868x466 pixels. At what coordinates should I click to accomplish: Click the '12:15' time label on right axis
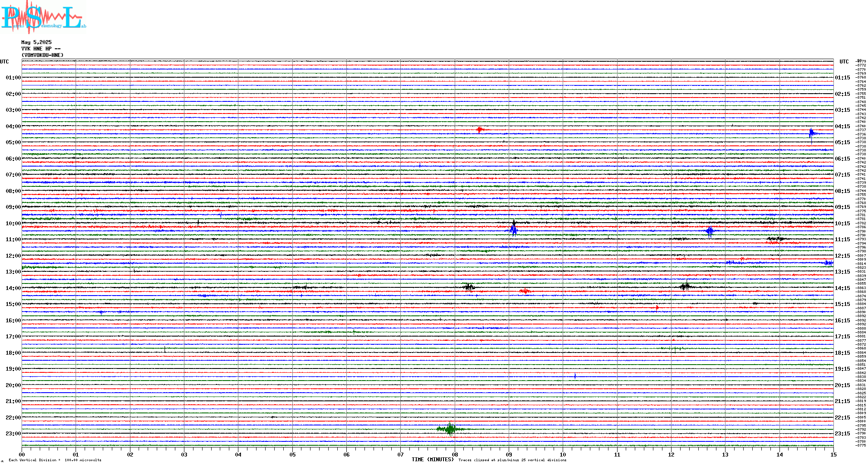[842, 256]
